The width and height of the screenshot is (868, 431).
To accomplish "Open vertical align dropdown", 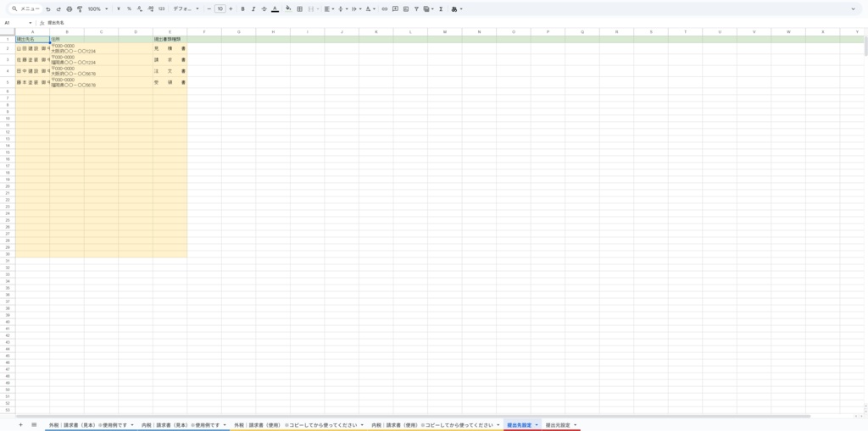I will pyautogui.click(x=342, y=8).
